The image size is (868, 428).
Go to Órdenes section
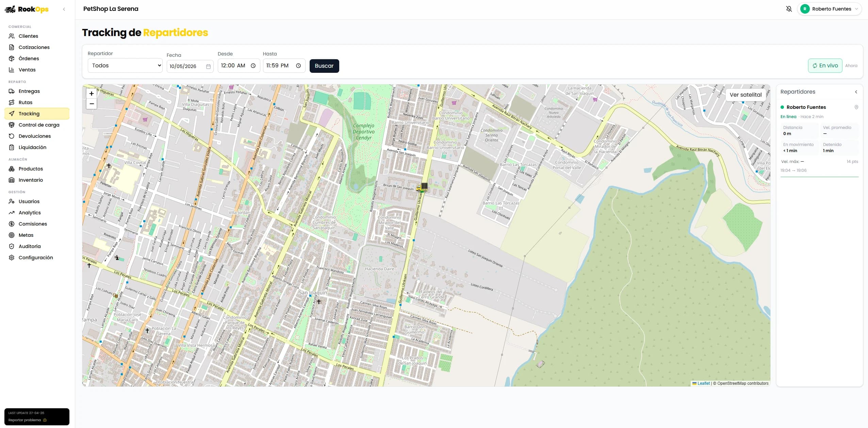tap(37, 59)
